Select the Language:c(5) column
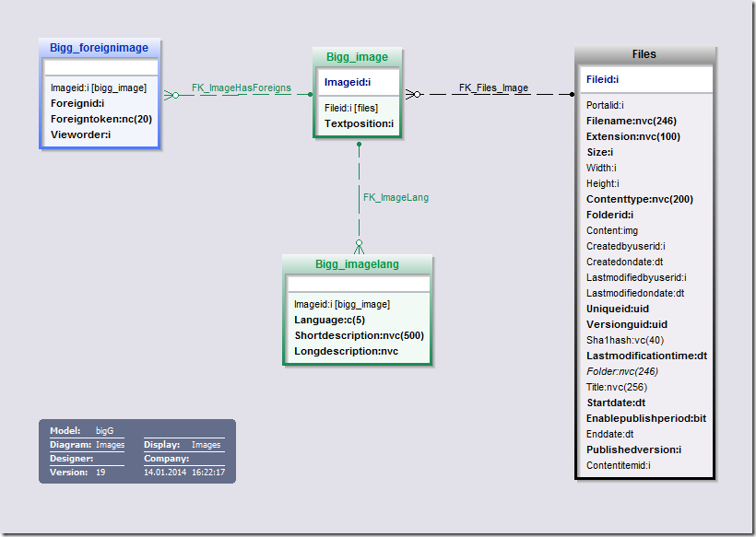The image size is (756, 537). pos(330,320)
